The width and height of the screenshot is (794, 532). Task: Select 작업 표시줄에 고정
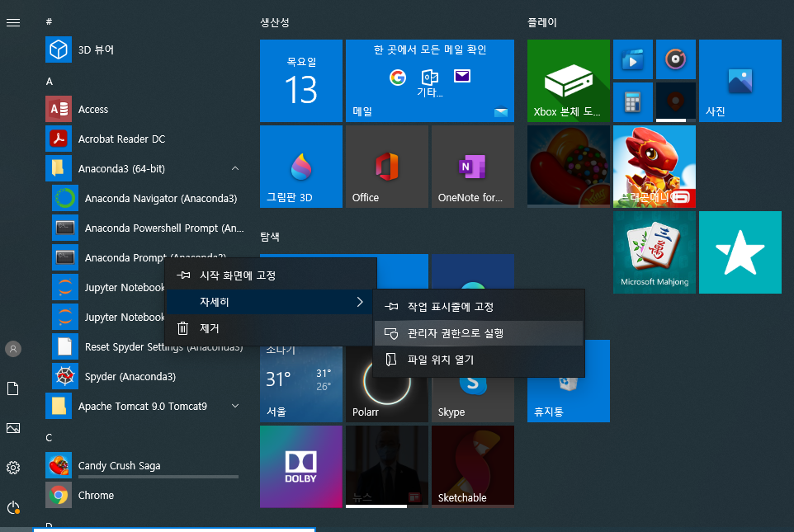[479, 307]
